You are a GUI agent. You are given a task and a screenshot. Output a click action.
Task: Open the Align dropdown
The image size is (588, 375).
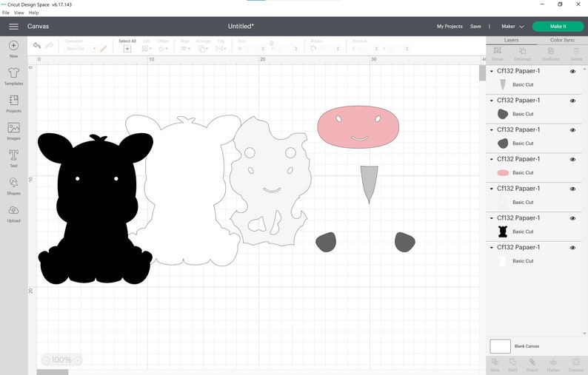click(185, 49)
